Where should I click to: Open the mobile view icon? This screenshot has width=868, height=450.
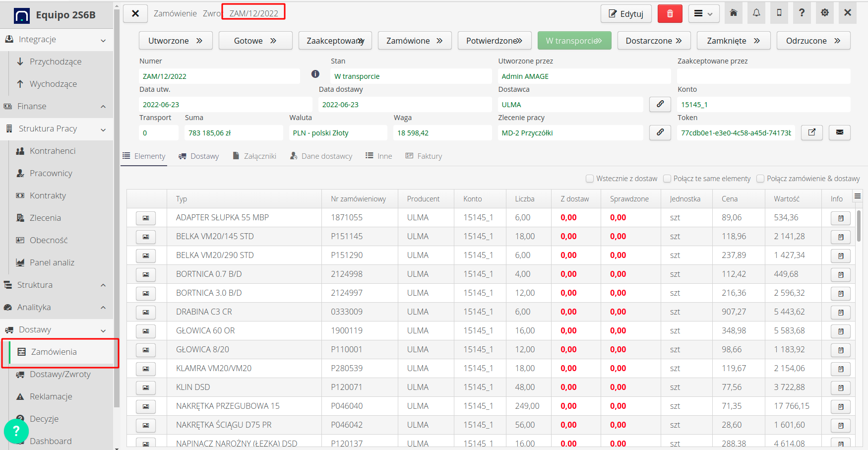tap(779, 13)
